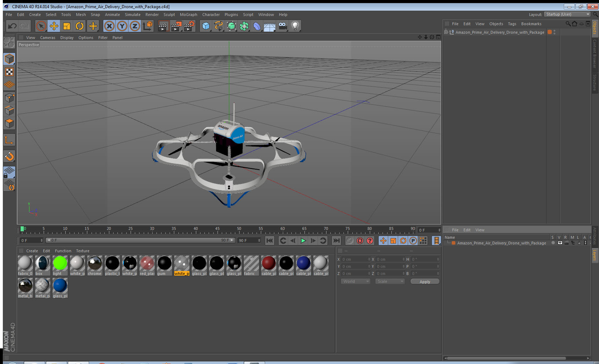Render the active view
Screen dimensions: 599x364
coord(163,26)
